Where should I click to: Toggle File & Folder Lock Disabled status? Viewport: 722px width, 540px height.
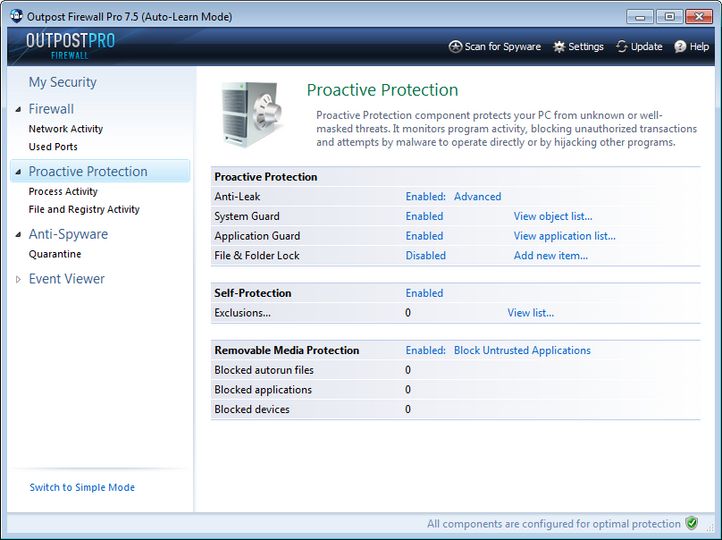(425, 256)
